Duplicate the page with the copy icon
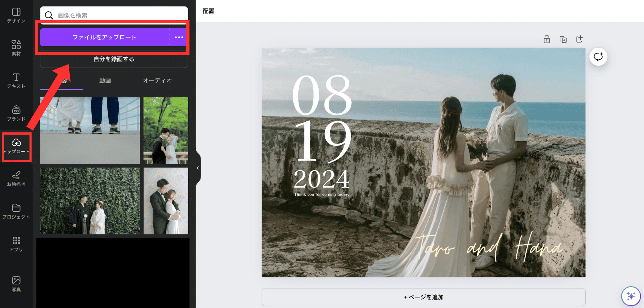The height and width of the screenshot is (308, 644). (563, 39)
